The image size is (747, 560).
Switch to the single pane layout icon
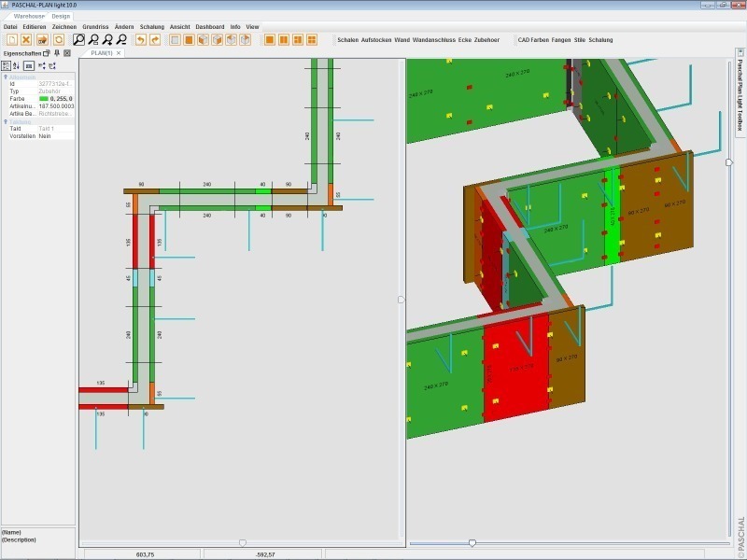[270, 40]
